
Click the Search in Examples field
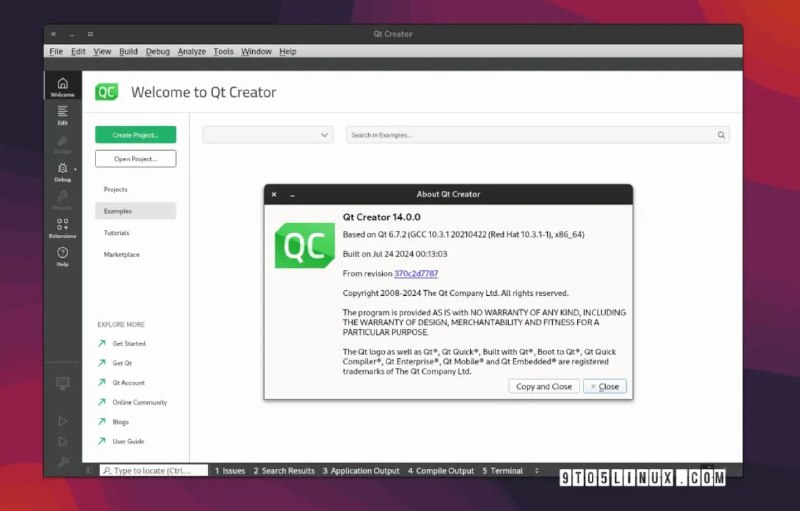tap(537, 135)
